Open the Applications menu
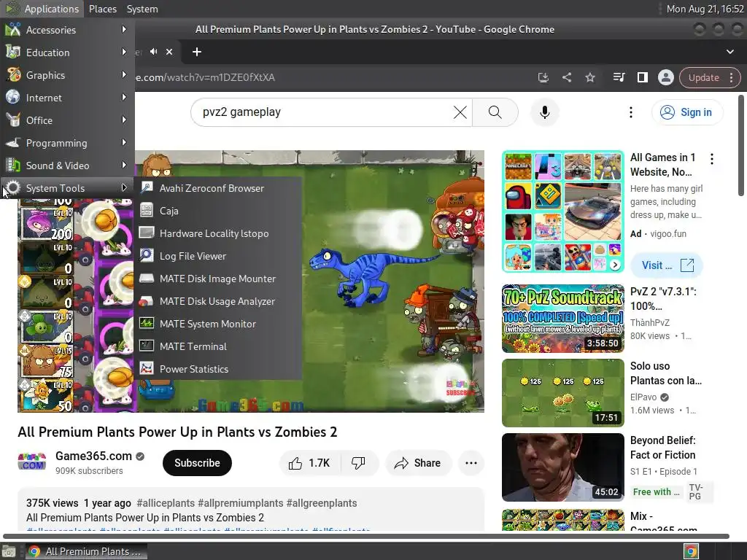Screen dimensions: 747x560 pos(42,9)
